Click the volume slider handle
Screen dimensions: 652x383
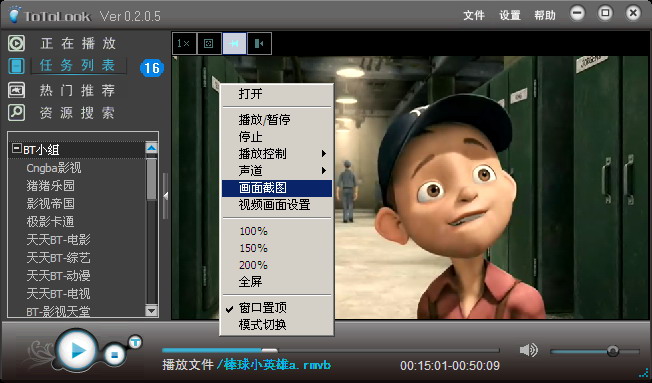tap(612, 351)
